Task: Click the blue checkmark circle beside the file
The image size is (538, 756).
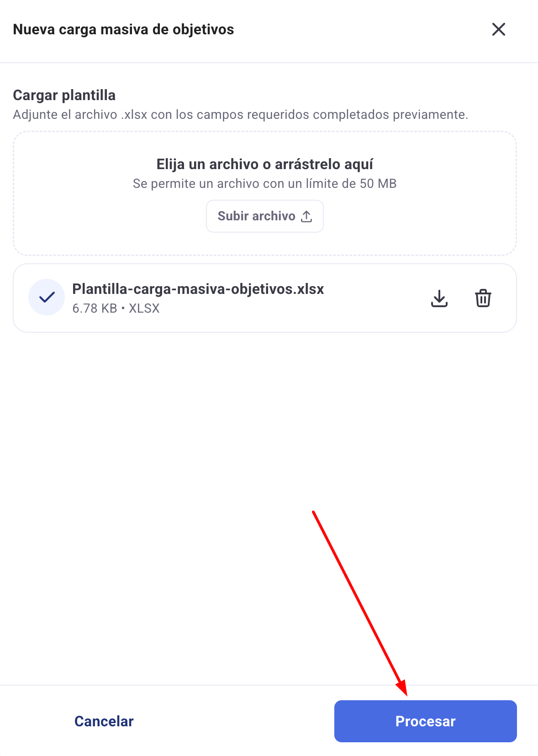Action: tap(47, 297)
